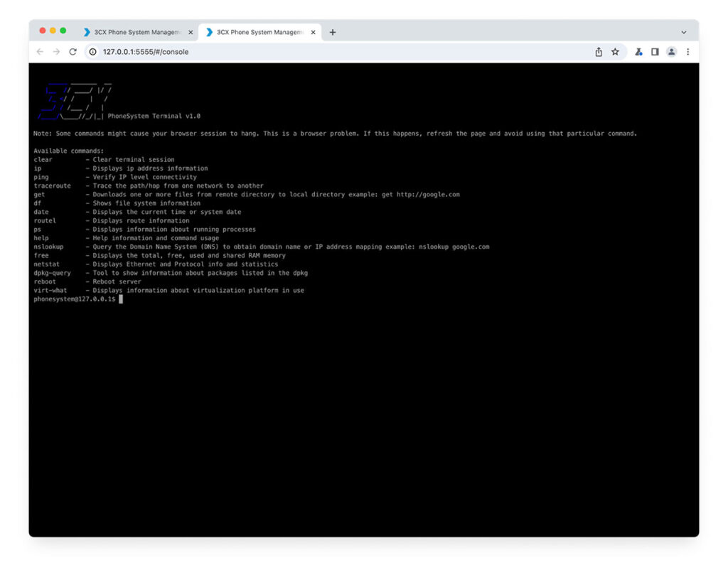This screenshot has width=728, height=575.
Task: Expand the tab search dropdown
Action: [684, 33]
